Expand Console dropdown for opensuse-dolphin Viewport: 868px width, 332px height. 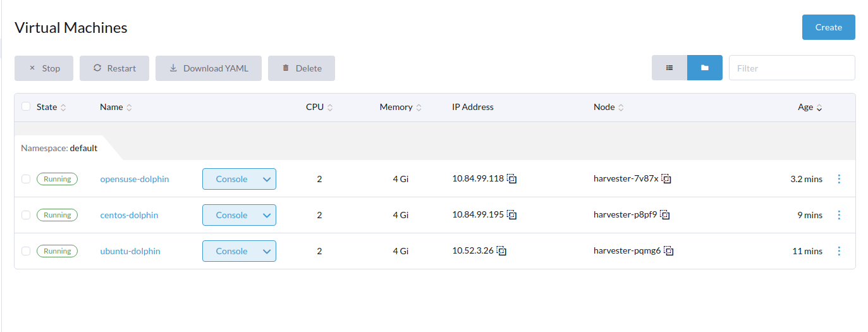click(266, 179)
